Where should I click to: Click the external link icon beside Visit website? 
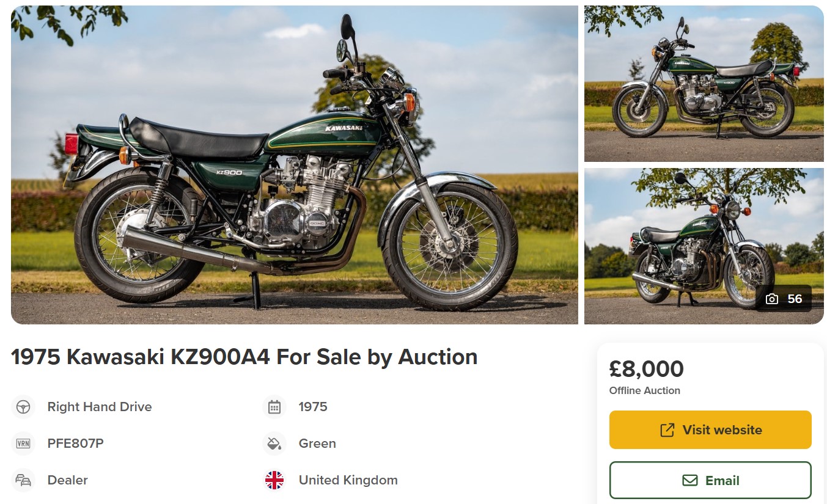click(x=667, y=430)
